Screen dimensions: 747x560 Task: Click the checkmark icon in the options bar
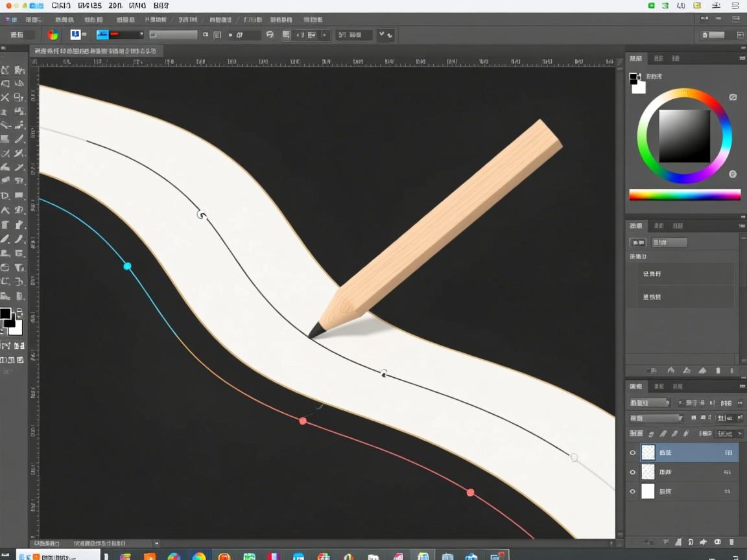point(381,35)
